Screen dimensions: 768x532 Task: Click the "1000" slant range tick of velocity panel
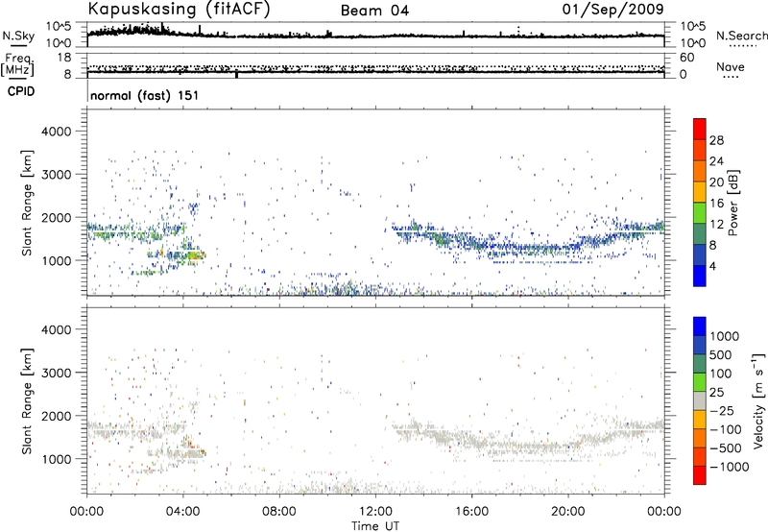[56, 459]
